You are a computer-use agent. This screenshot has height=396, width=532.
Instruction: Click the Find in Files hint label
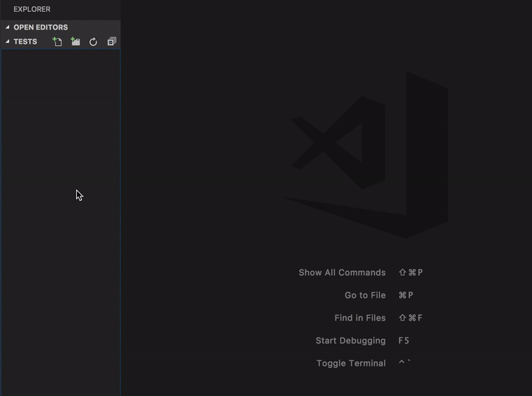click(x=360, y=318)
